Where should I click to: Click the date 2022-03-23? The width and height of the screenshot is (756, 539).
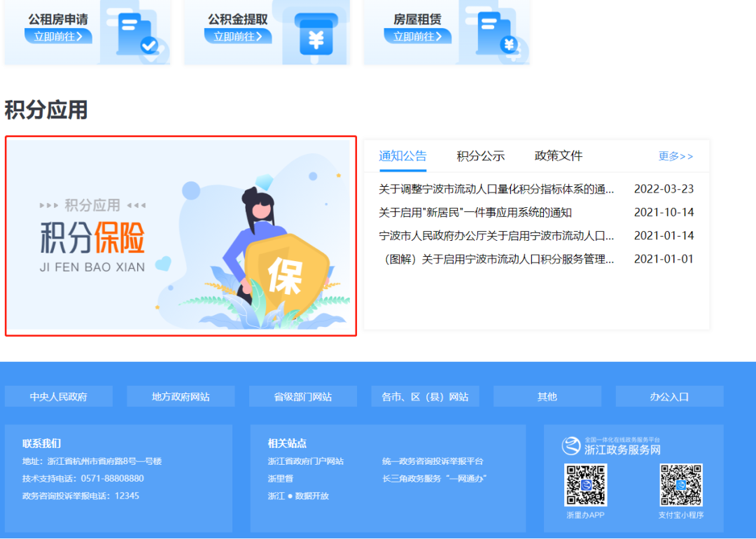tap(664, 189)
